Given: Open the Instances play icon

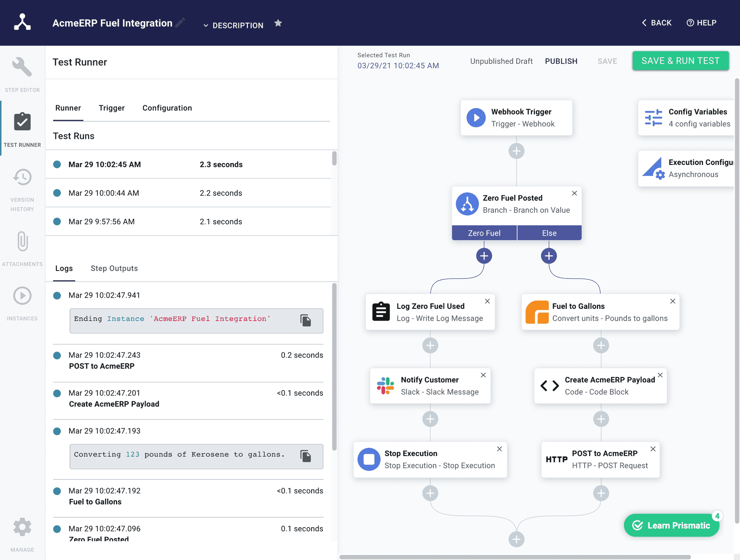Looking at the screenshot, I should coord(22,296).
